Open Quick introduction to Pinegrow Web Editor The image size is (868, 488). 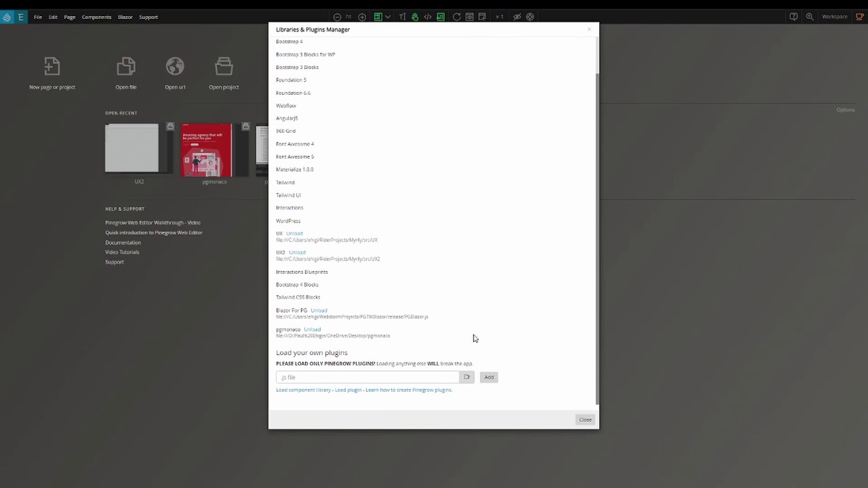(154, 232)
